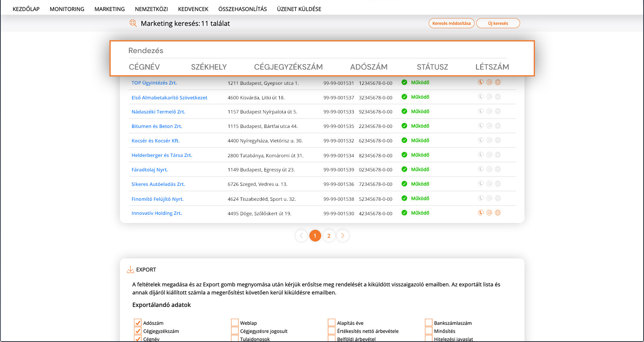Click the email icon for Innovatív Holding Zrt.

point(489,212)
